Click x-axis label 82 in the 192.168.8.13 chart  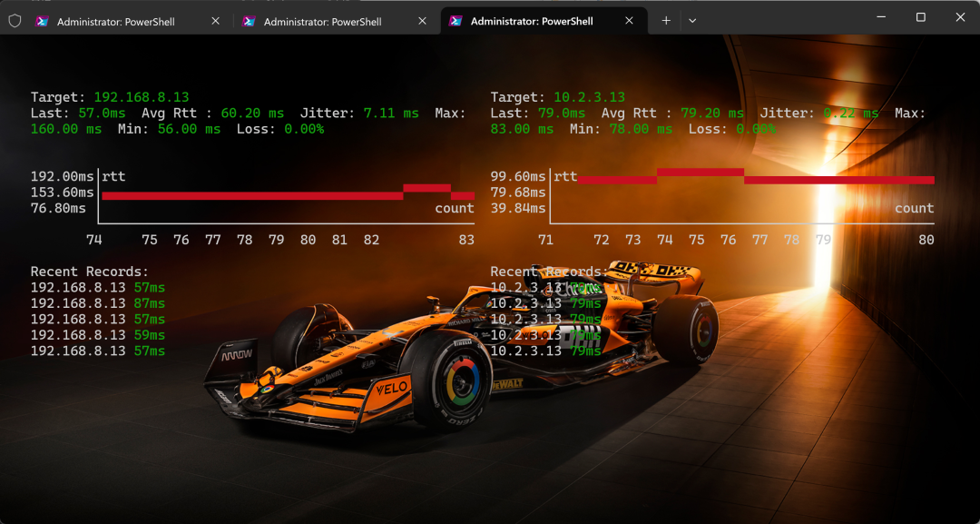(x=371, y=240)
